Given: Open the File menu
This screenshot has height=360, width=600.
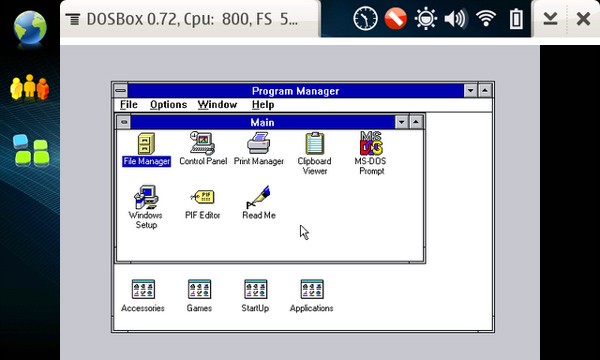Looking at the screenshot, I should (129, 104).
